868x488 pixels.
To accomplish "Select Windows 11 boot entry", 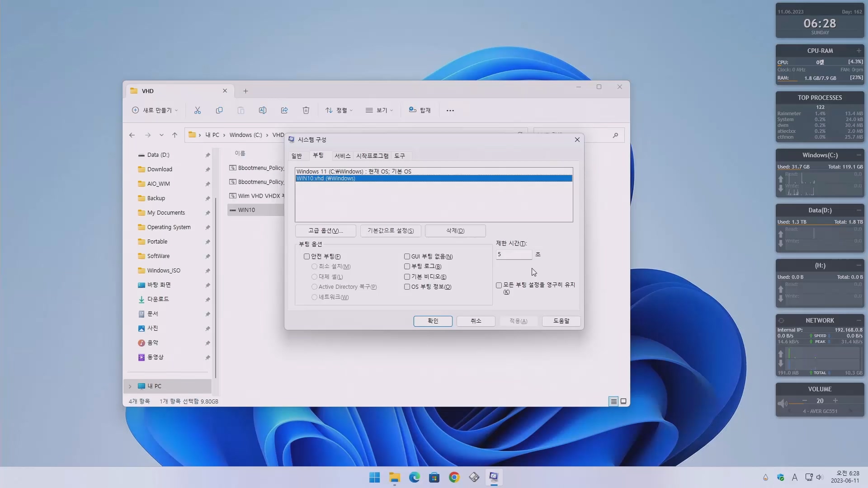I will [x=434, y=172].
